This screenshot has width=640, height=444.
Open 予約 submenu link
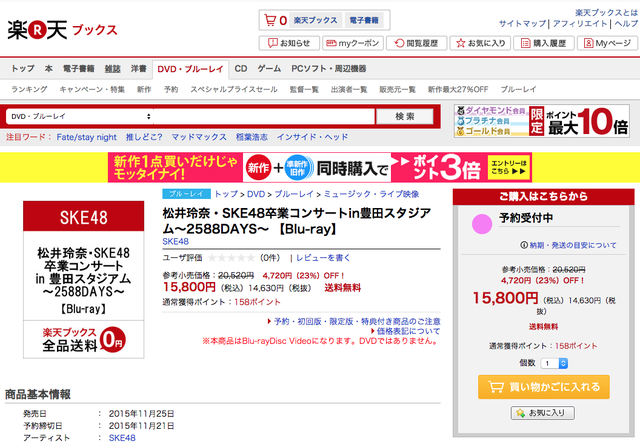click(x=171, y=89)
